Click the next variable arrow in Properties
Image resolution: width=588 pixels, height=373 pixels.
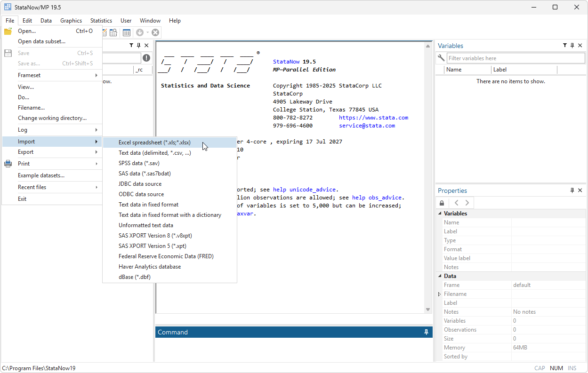pyautogui.click(x=467, y=203)
